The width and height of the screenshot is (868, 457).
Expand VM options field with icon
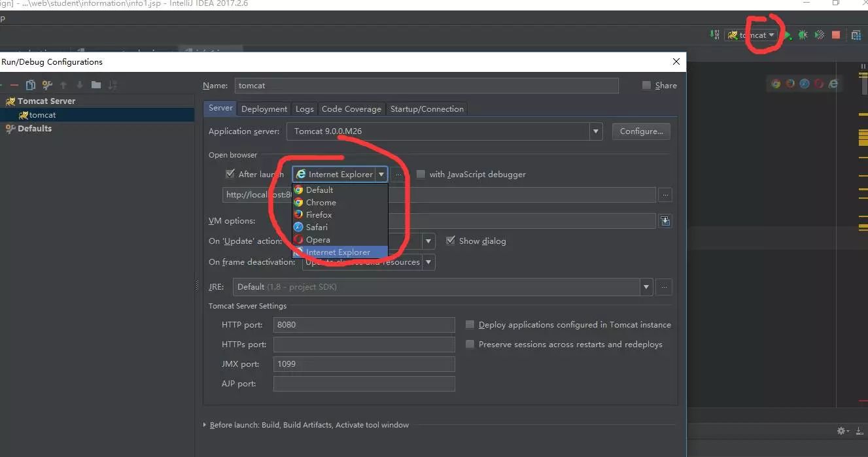[665, 221]
